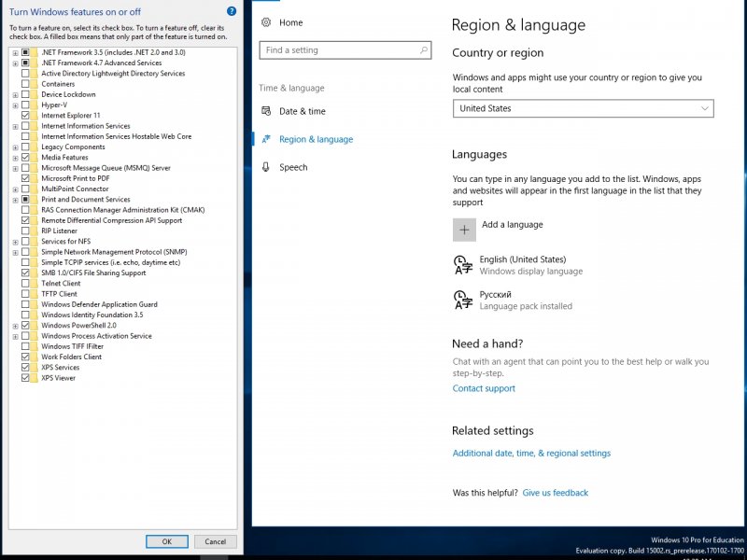Click the Find a setting search box
This screenshot has height=560, width=747.
[x=345, y=50]
